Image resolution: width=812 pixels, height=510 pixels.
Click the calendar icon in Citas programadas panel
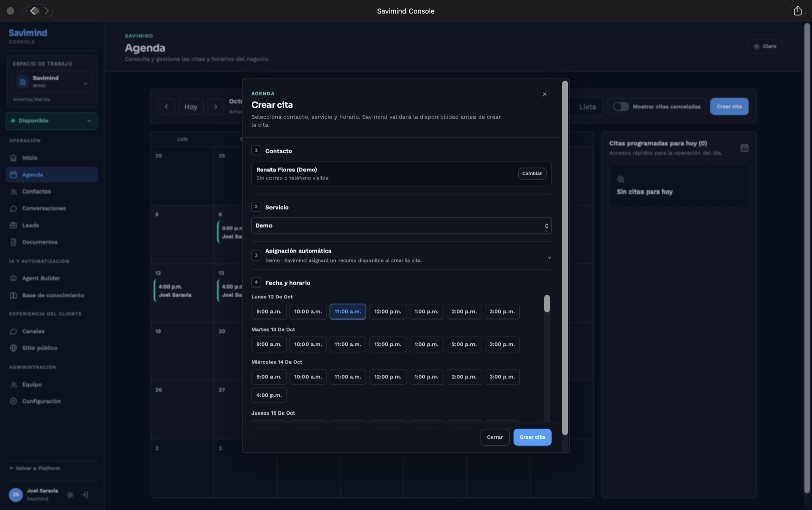click(x=744, y=148)
